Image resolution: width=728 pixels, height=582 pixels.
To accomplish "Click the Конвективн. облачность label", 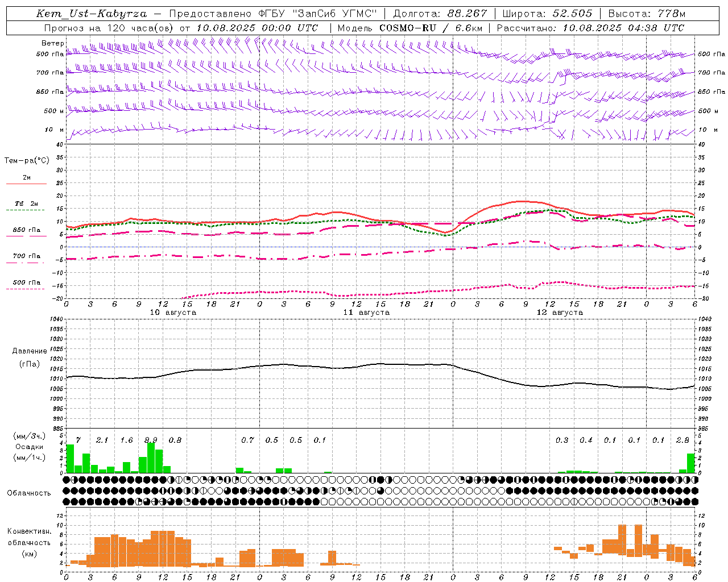I will pyautogui.click(x=29, y=537).
